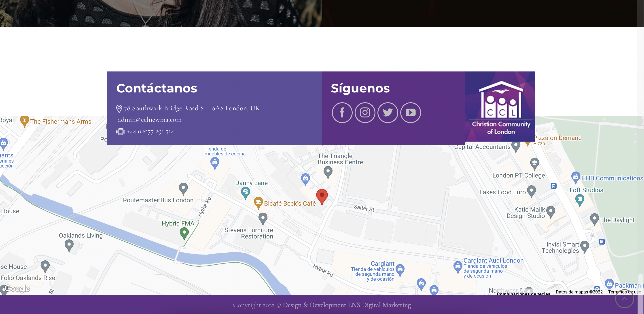Click the +44 02077 291 514 phone number
This screenshot has height=314, width=644.
click(x=150, y=132)
